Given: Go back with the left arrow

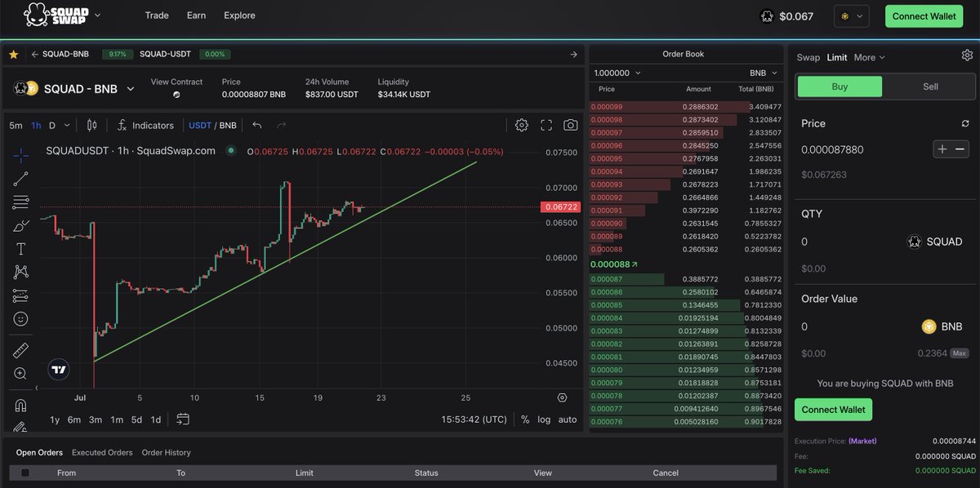Looking at the screenshot, I should (x=35, y=55).
